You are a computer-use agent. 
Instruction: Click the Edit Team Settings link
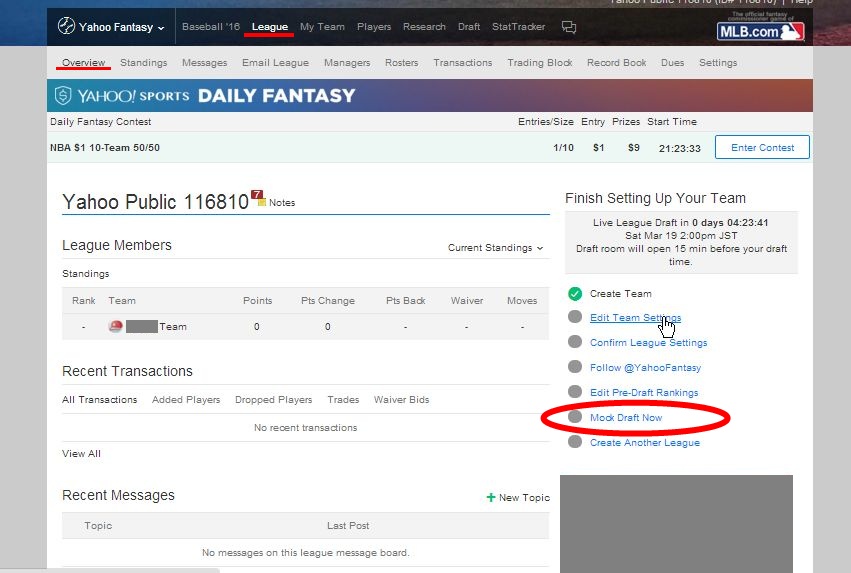[x=635, y=317]
